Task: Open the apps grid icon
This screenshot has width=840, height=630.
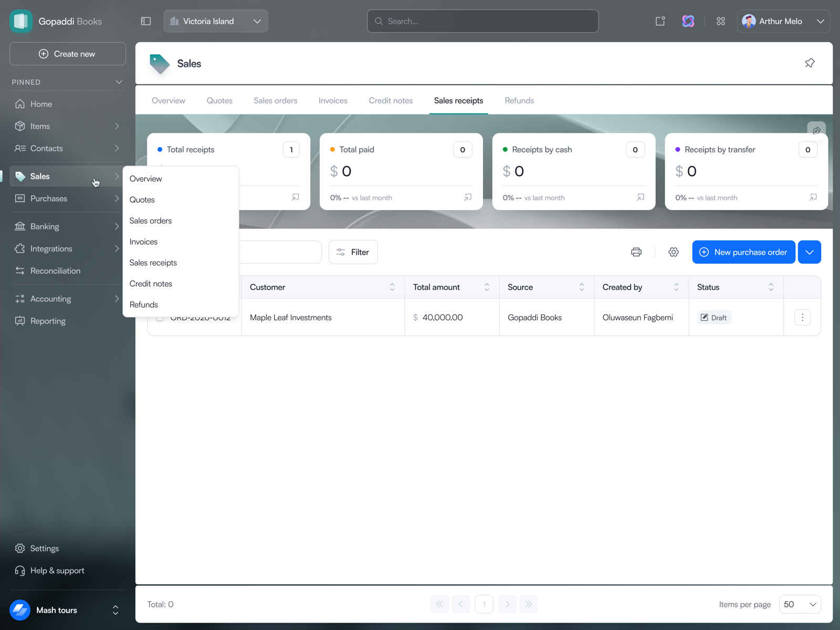Action: [x=721, y=21]
